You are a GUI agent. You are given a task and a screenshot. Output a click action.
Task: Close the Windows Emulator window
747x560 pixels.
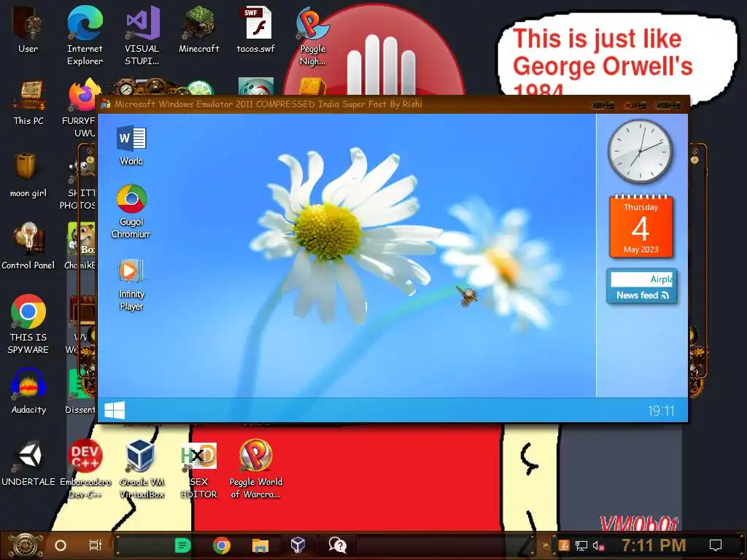click(x=667, y=105)
